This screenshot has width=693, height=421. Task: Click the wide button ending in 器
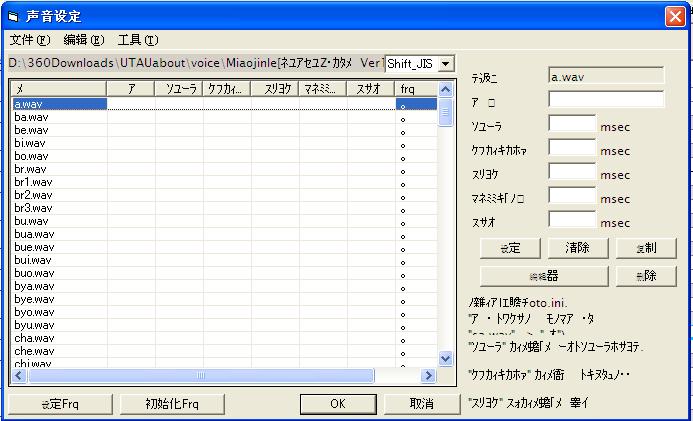click(544, 276)
